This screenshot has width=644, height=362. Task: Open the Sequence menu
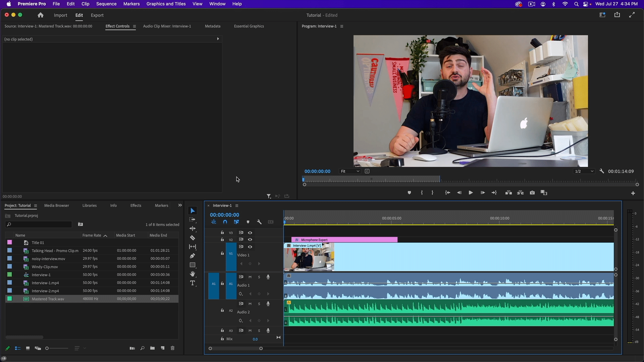106,4
